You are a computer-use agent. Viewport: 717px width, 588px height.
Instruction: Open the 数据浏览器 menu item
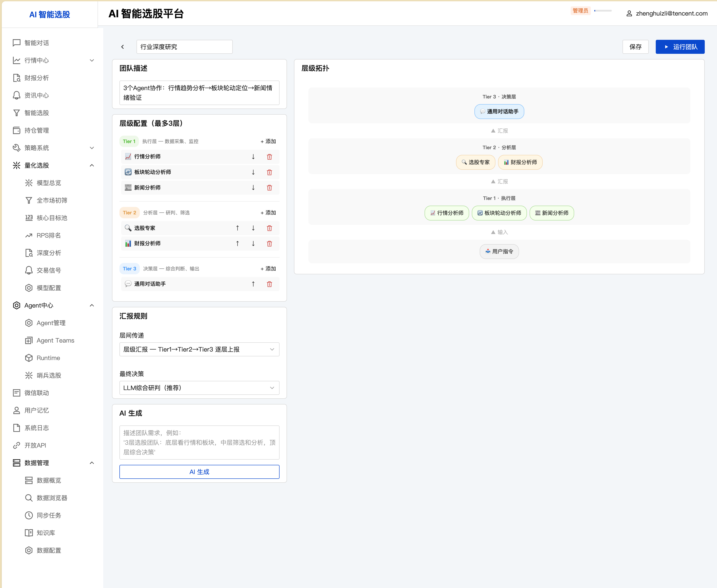click(52, 498)
